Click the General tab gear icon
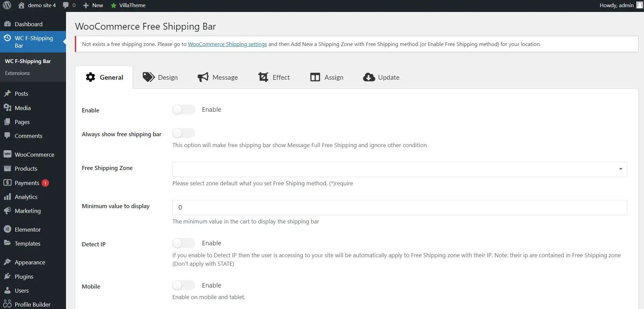 pyautogui.click(x=90, y=77)
